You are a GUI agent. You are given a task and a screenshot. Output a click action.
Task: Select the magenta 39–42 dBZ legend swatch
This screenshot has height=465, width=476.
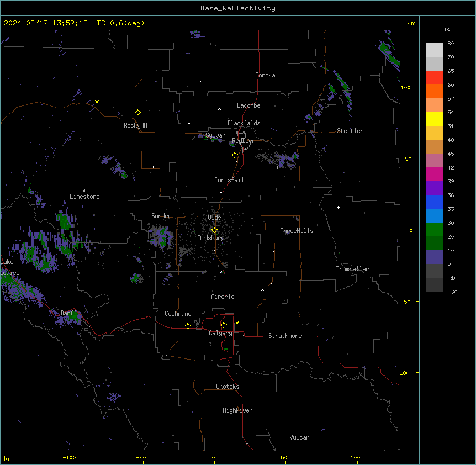point(434,174)
